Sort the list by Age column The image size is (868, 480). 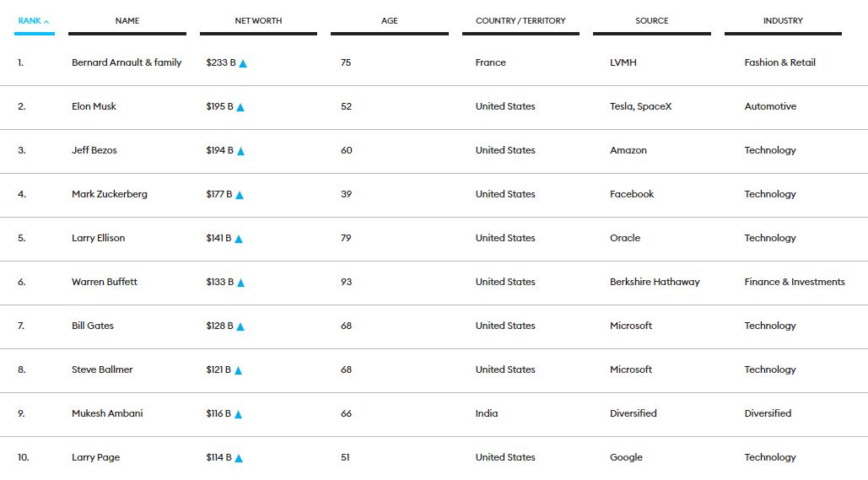pos(389,20)
